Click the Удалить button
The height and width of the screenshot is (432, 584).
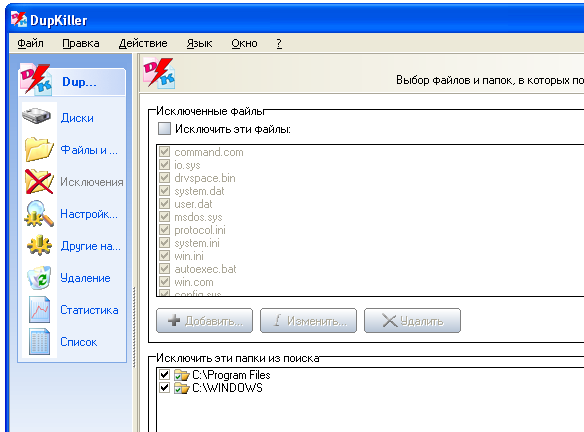412,320
